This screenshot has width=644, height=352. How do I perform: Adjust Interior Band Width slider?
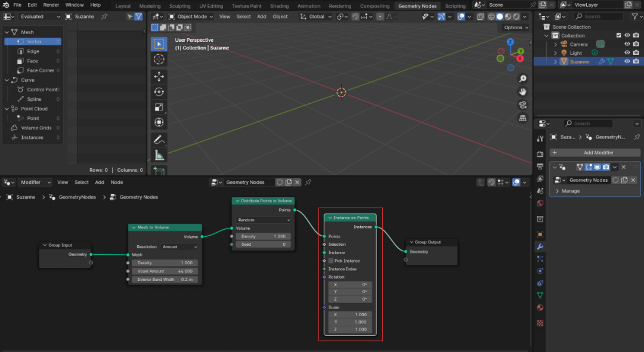165,279
